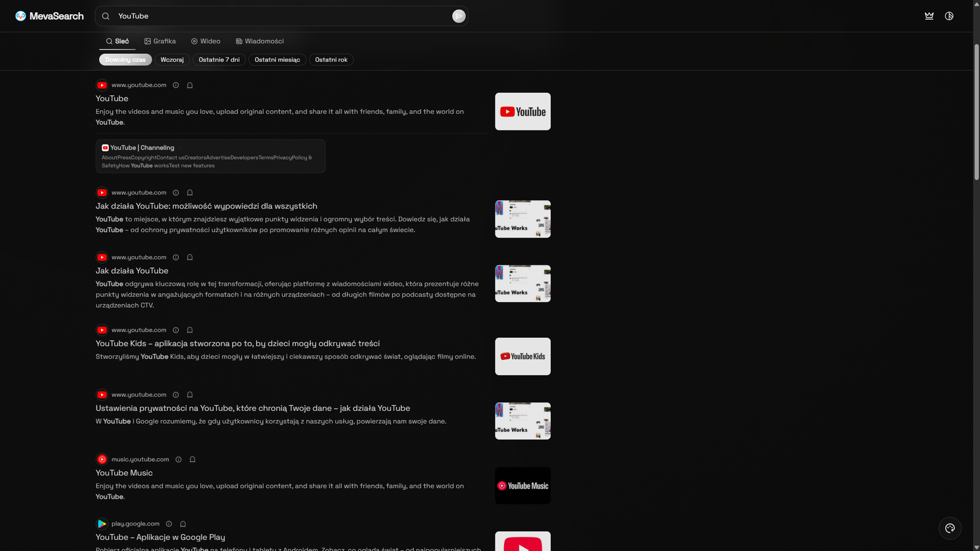Filter results to "Ostatnie 7 dni"

click(x=219, y=59)
